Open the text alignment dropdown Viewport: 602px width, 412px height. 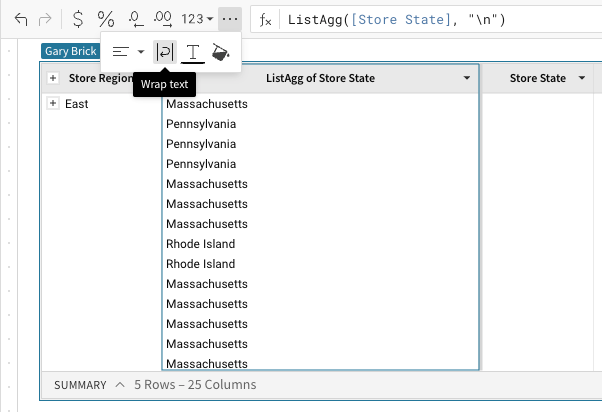pos(128,52)
